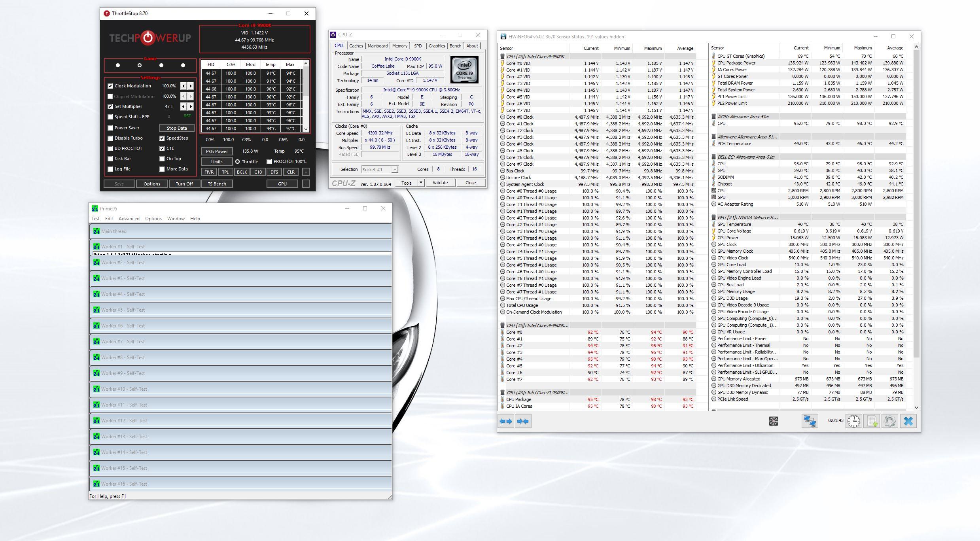Screen dimensions: 980x541
Task: Toggle the Speed Shift - EPP checkbox
Action: [x=110, y=117]
